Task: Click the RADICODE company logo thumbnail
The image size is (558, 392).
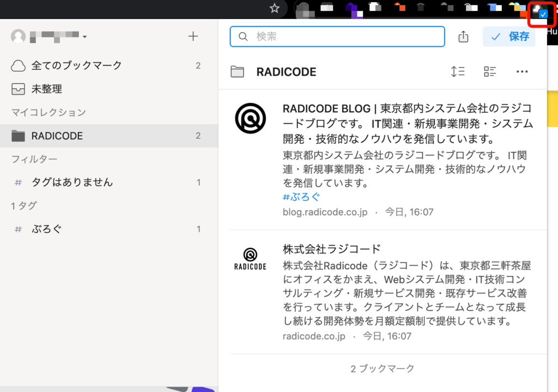Action: click(x=251, y=259)
